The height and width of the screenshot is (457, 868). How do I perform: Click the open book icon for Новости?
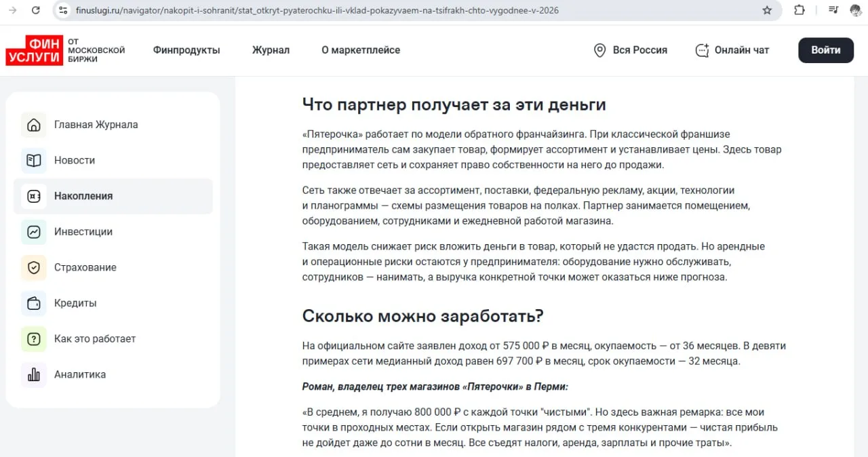[x=34, y=161]
